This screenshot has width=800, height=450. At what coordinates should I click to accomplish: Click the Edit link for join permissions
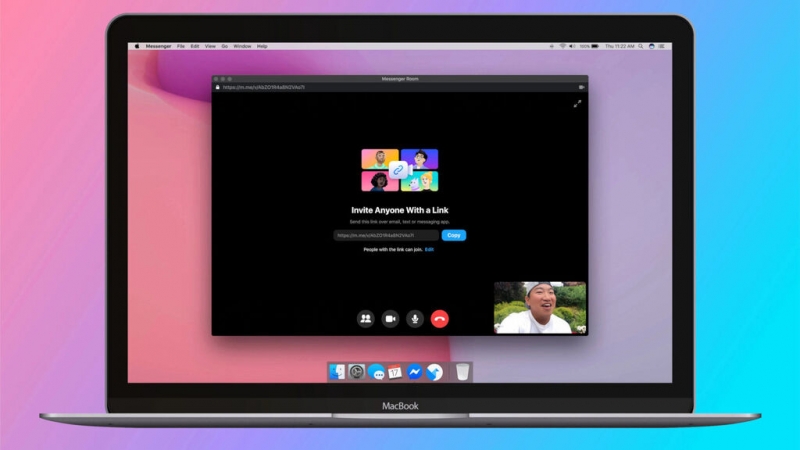[x=429, y=249]
